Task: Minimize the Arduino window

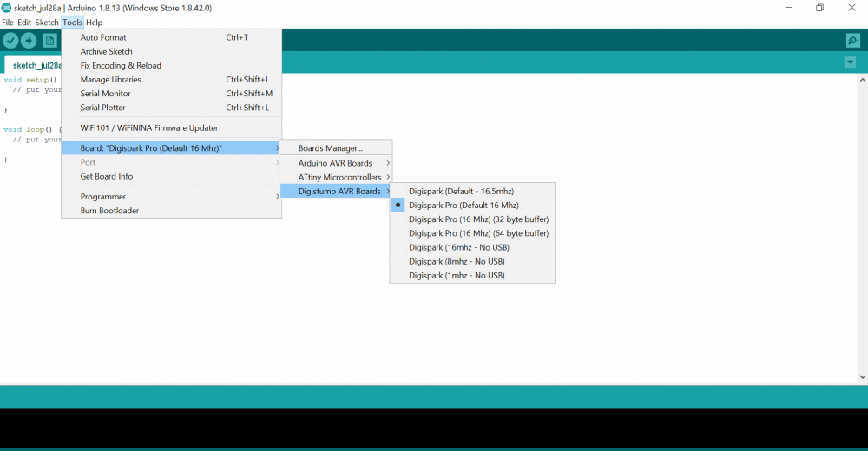Action: 788,8
